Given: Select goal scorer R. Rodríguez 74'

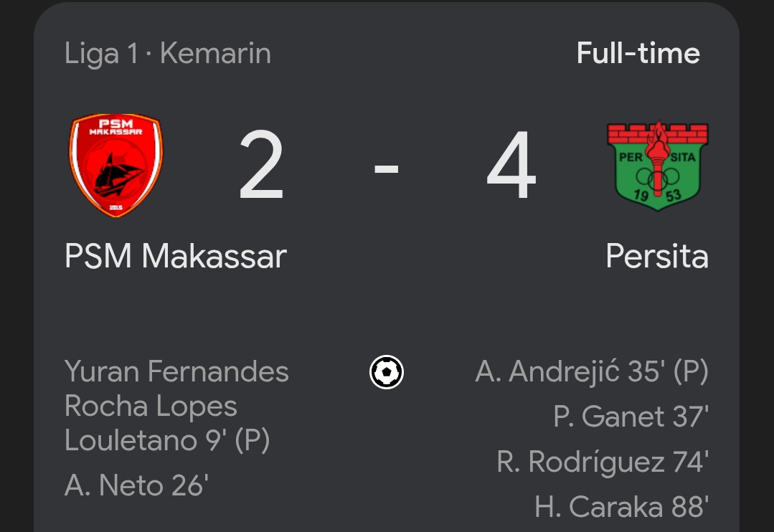Looking at the screenshot, I should point(602,462).
